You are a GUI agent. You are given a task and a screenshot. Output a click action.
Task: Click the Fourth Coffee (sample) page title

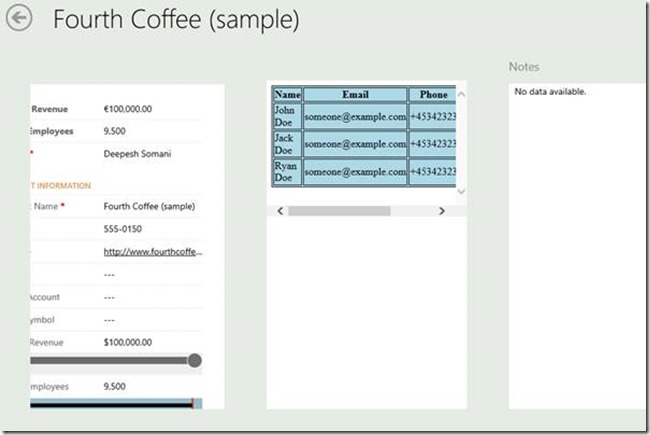[175, 20]
